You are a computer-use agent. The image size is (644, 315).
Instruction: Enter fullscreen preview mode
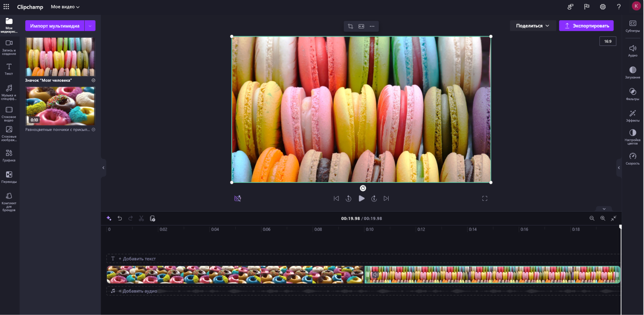coord(485,199)
